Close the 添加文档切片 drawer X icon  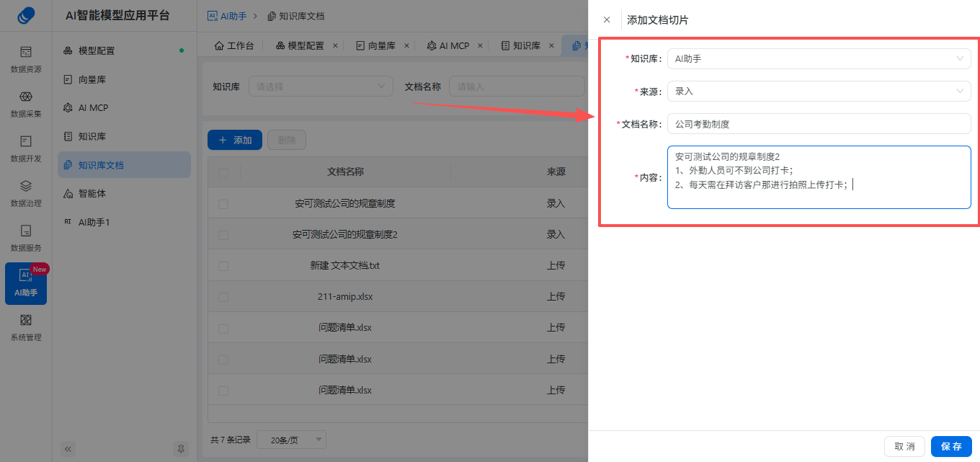click(607, 20)
